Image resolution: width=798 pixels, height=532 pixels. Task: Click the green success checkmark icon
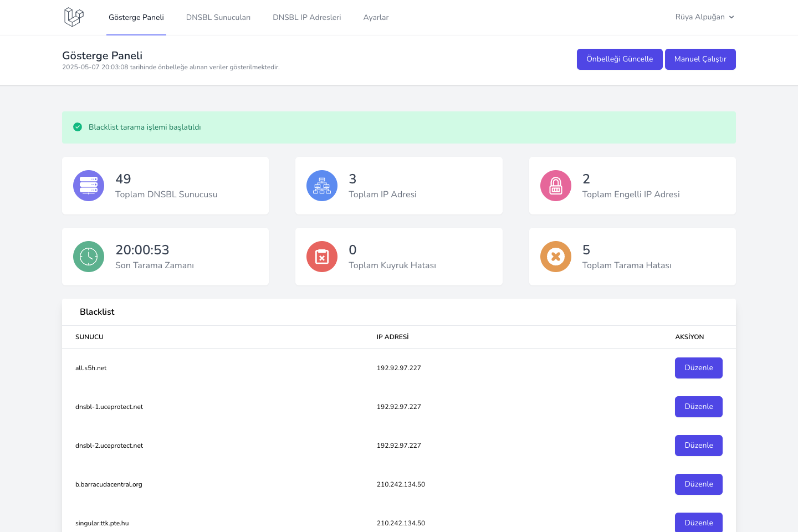(78, 127)
